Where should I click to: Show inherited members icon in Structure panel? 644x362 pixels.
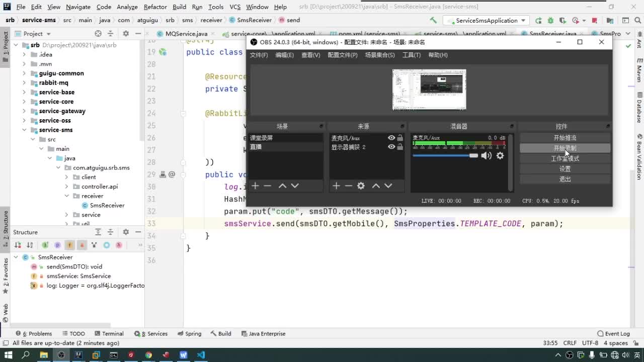click(94, 245)
